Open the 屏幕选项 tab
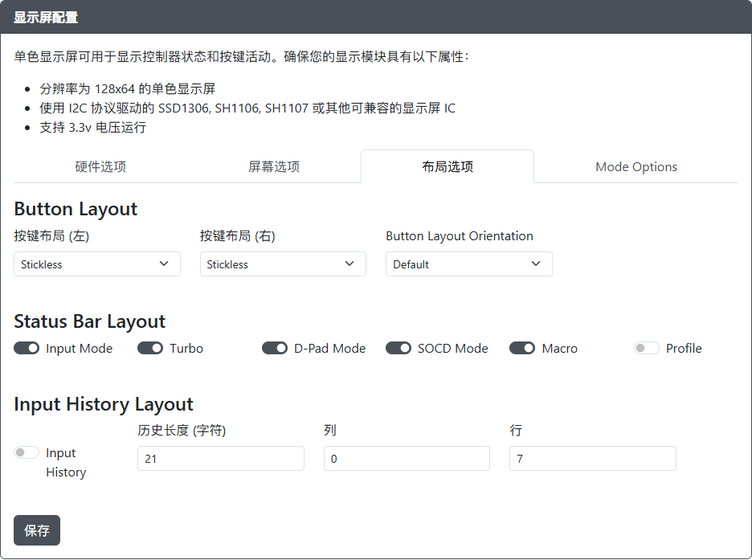 point(274,167)
